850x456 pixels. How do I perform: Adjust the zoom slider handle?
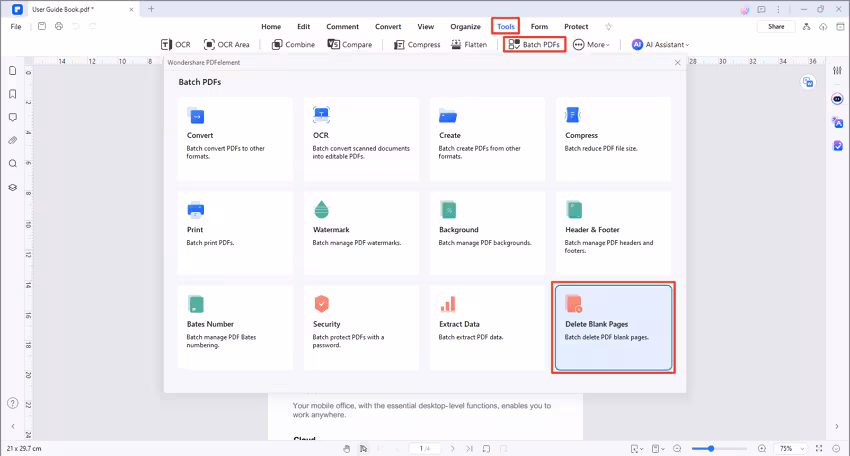pos(711,448)
